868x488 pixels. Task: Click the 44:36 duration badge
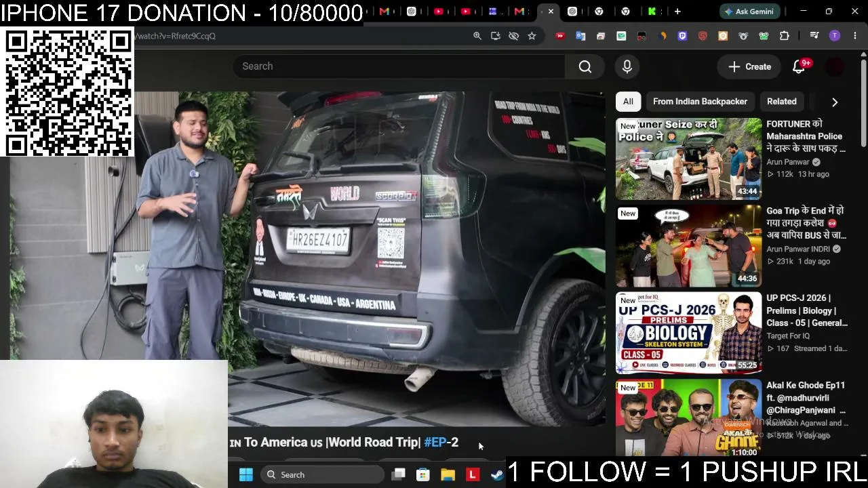pyautogui.click(x=747, y=279)
